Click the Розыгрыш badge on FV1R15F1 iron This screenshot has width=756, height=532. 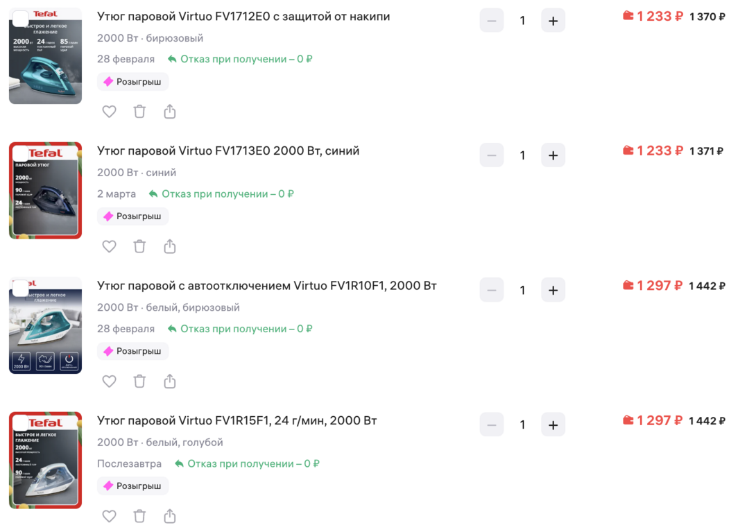[x=132, y=486]
